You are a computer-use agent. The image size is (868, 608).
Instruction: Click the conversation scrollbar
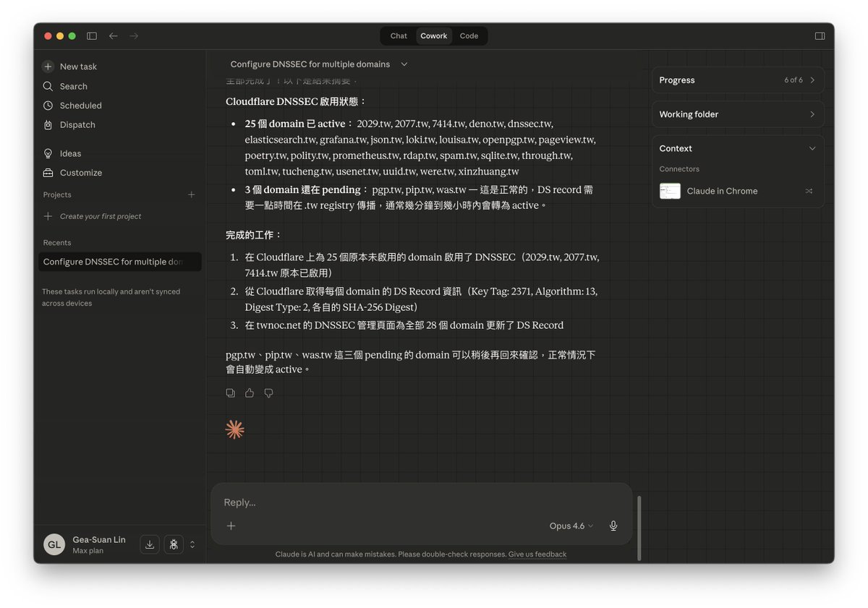[x=639, y=528]
